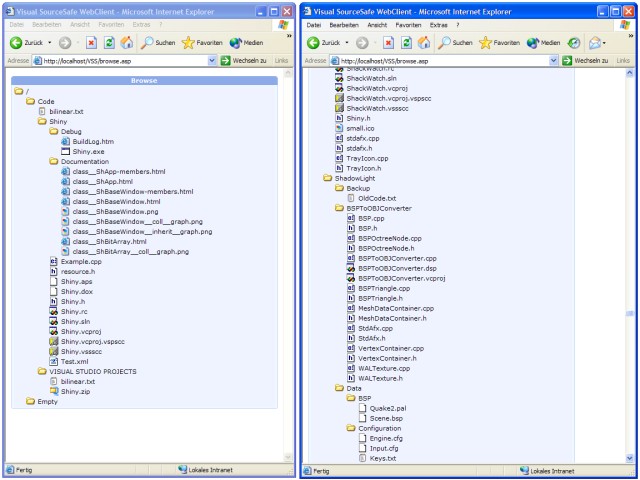The image size is (640, 480).
Task: Open Ansicht menu in left window
Action: [x=80, y=25]
